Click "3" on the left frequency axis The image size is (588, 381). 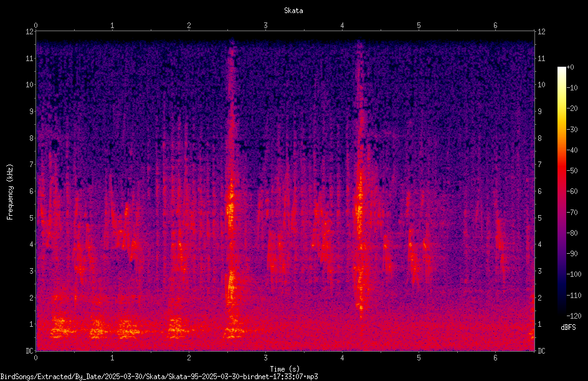click(31, 271)
